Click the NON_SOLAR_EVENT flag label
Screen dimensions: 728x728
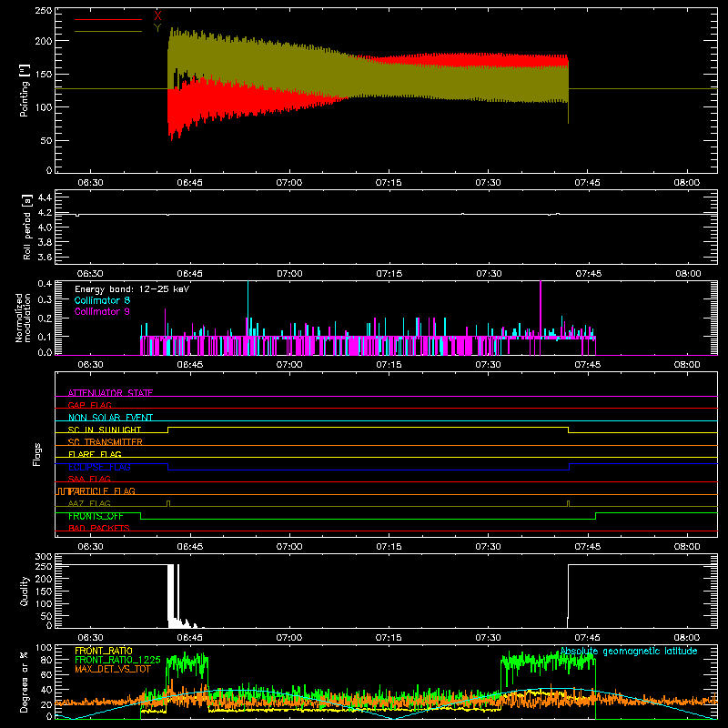click(110, 418)
